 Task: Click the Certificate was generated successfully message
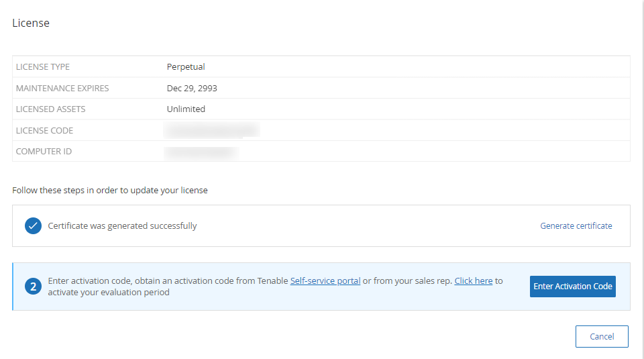(x=122, y=226)
